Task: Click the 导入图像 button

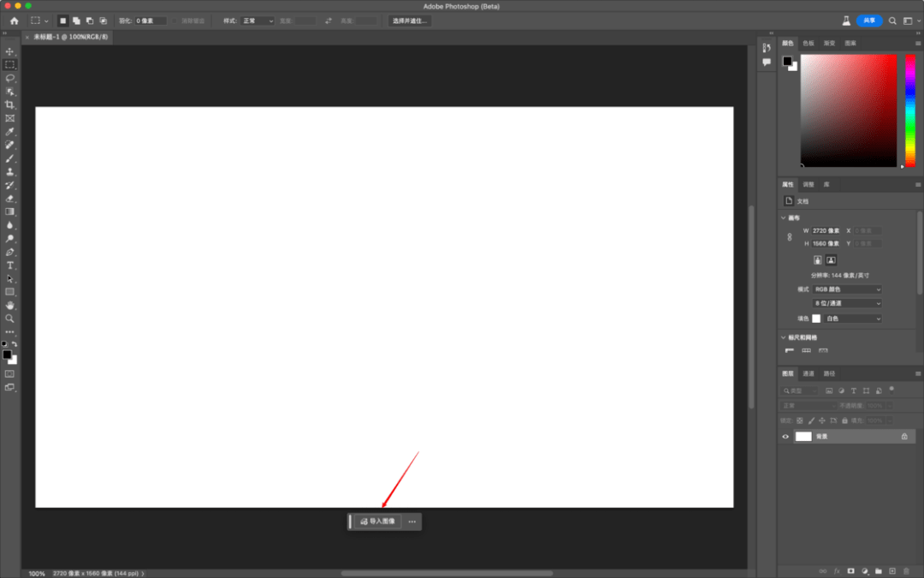Action: [x=378, y=521]
